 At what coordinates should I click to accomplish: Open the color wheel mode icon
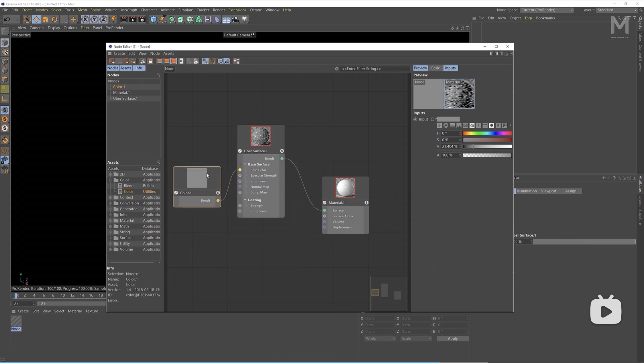446,125
